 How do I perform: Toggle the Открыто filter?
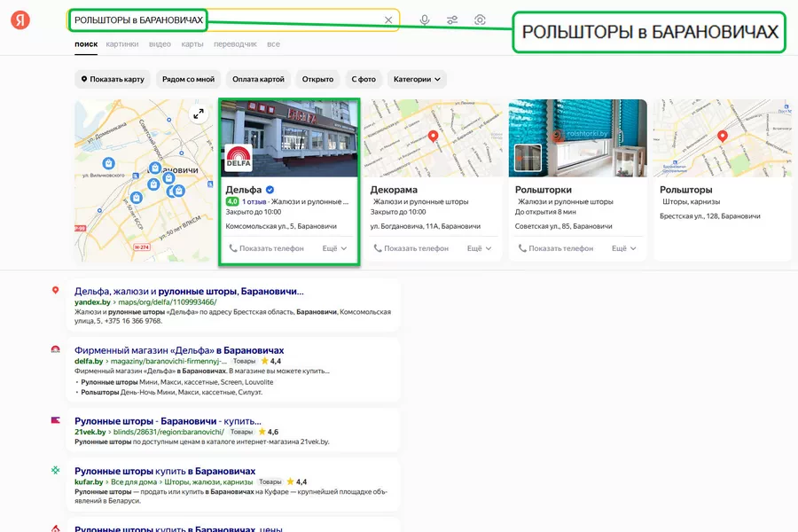click(317, 79)
